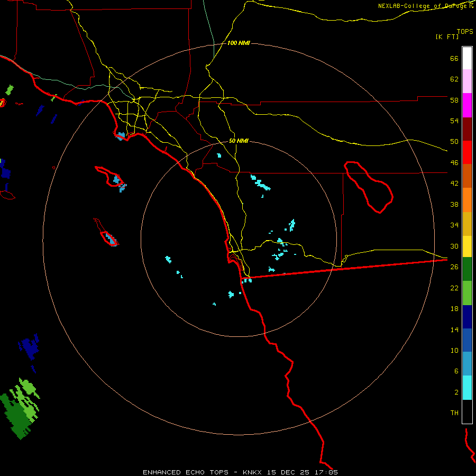Click the 58 legend value

coord(454,100)
